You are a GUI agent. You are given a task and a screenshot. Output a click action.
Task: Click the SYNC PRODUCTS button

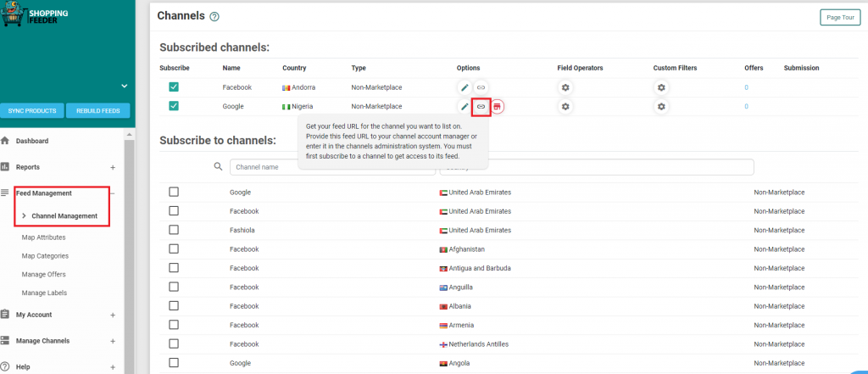tap(32, 110)
